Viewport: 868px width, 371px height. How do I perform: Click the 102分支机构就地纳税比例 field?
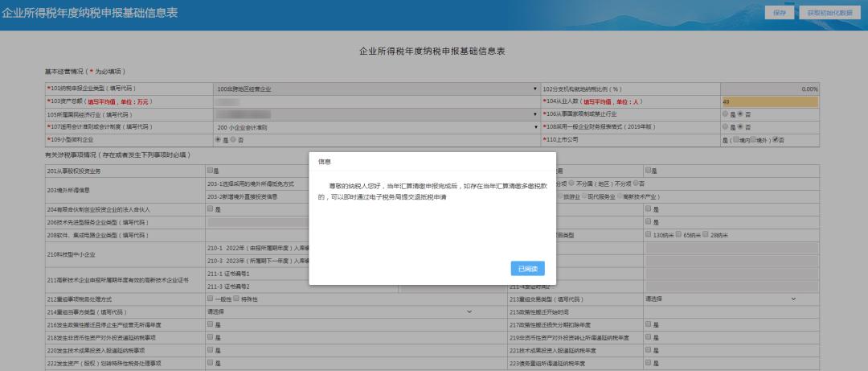click(x=770, y=89)
